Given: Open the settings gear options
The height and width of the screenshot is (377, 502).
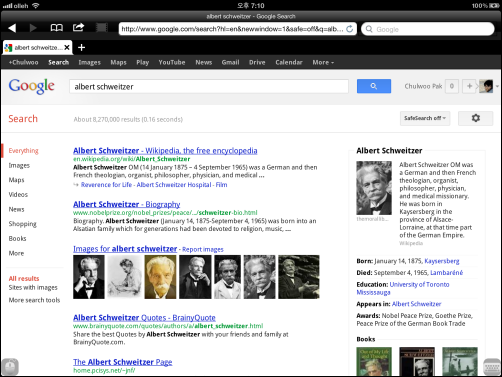Looking at the screenshot, I should (476, 118).
